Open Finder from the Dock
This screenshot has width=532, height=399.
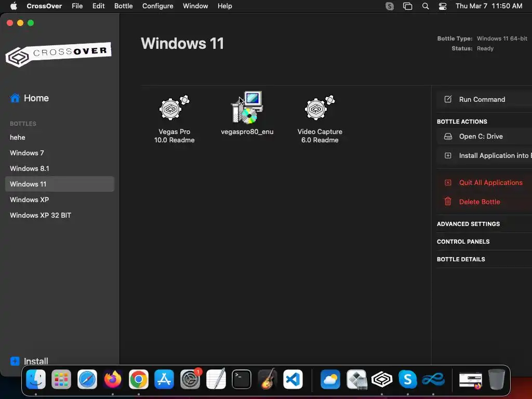click(36, 379)
